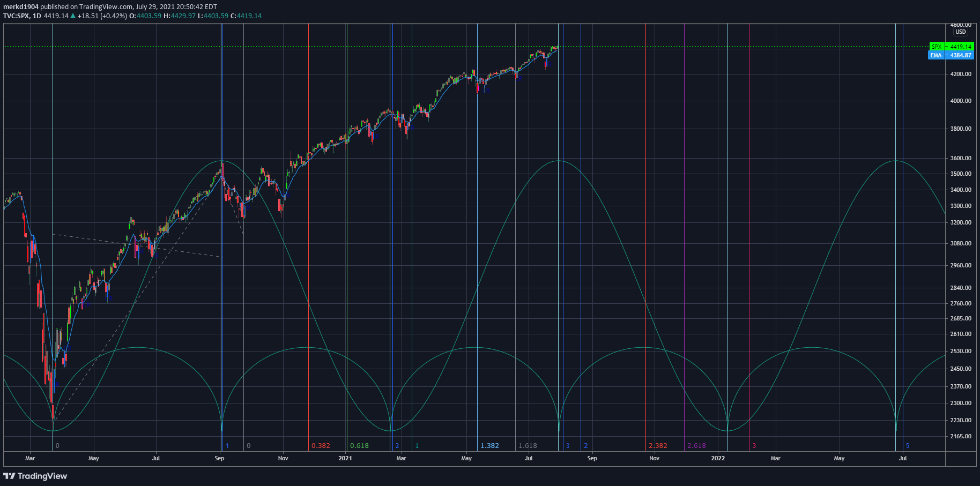Viewport: 980px width, 486px height.
Task: Click the 0.618 Fibonacci time label
Action: [359, 446]
